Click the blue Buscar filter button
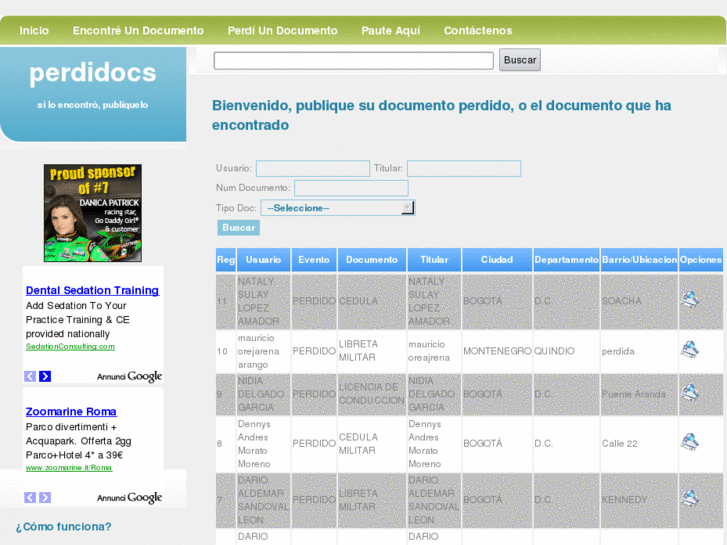The height and width of the screenshot is (545, 727). point(238,228)
